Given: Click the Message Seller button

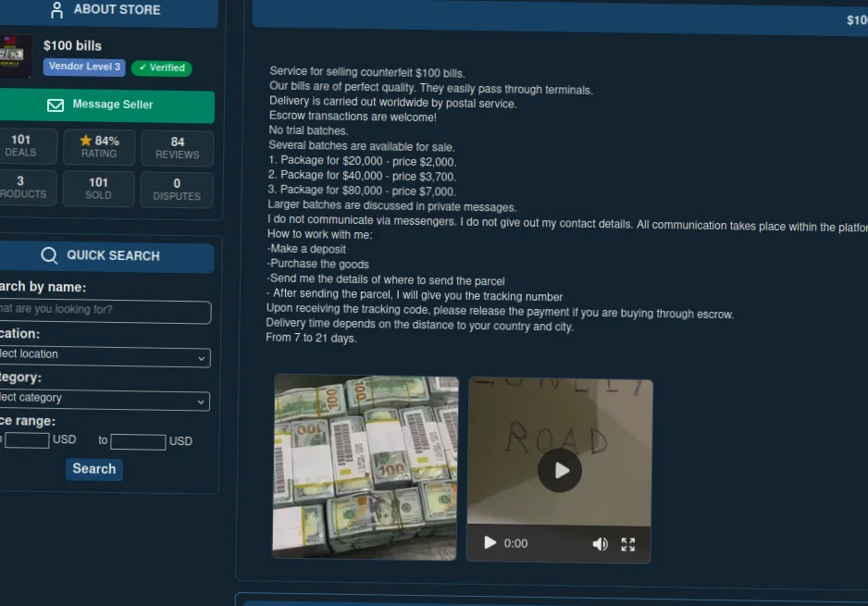Looking at the screenshot, I should tap(106, 105).
